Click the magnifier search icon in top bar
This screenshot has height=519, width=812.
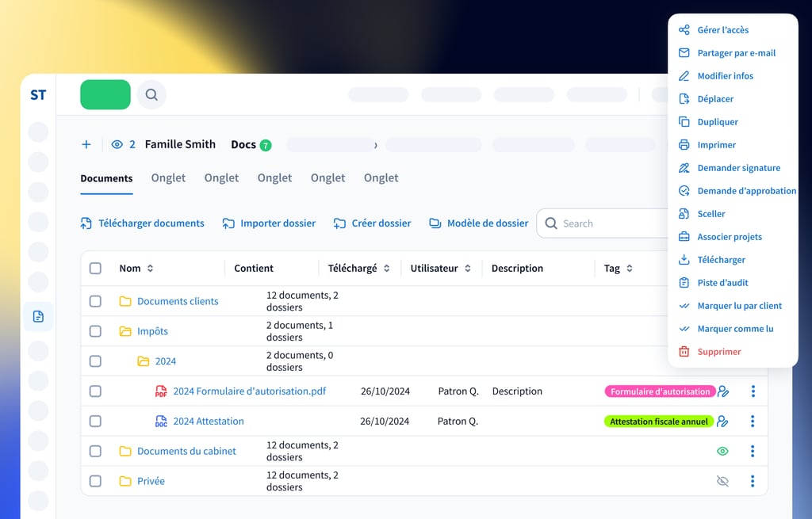(x=151, y=95)
